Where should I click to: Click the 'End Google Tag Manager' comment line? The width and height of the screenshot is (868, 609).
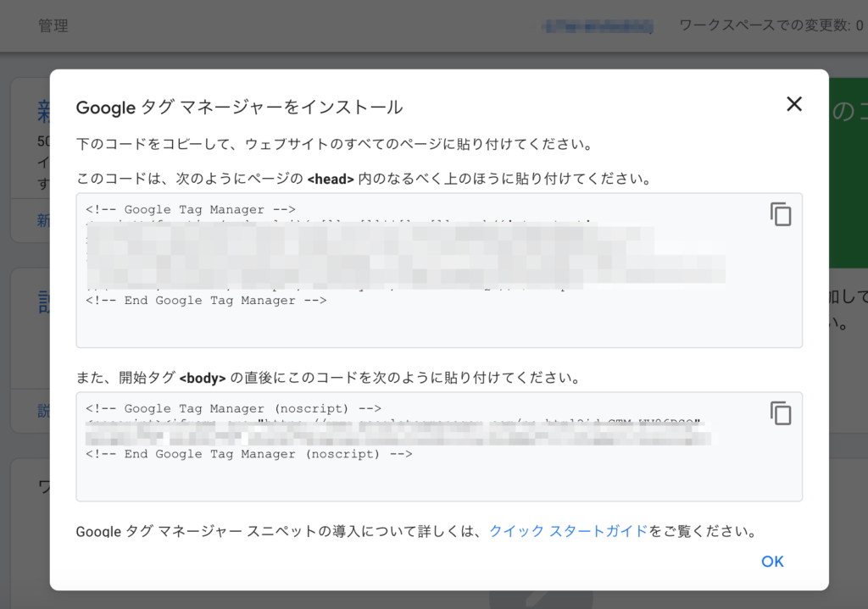206,300
